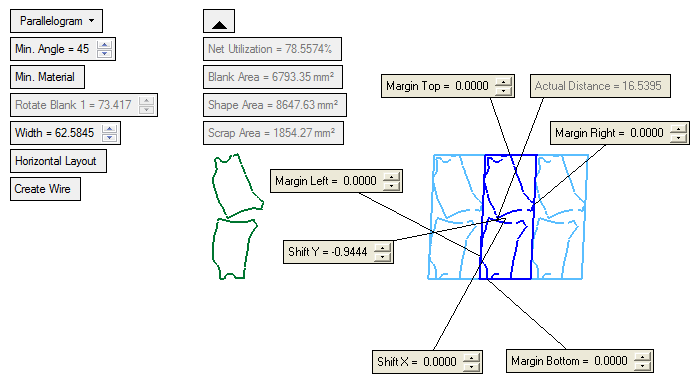Increase Width value with up spinner

[x=109, y=129]
